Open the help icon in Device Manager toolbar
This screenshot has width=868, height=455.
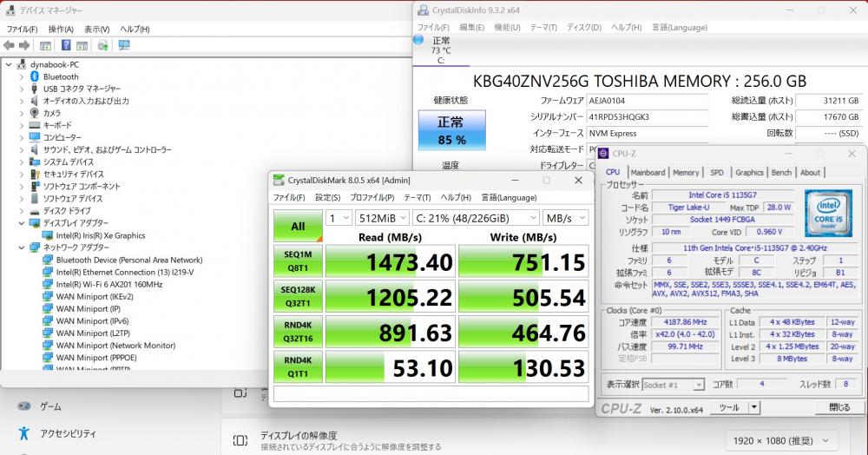pyautogui.click(x=66, y=45)
